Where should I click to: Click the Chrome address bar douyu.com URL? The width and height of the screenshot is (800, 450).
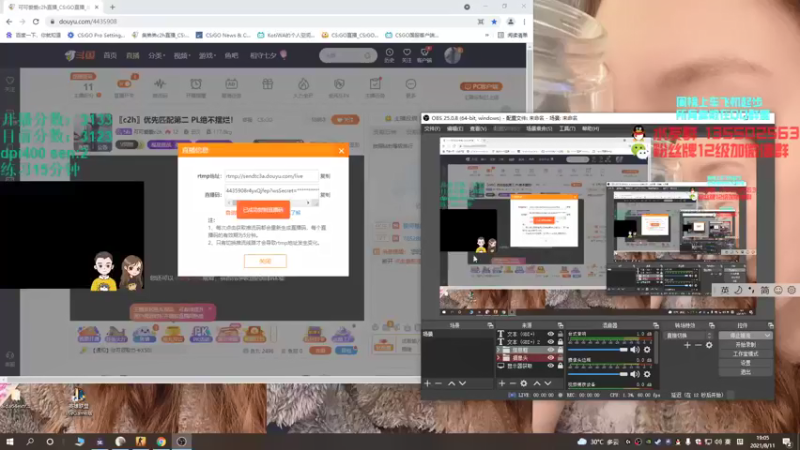pyautogui.click(x=88, y=21)
